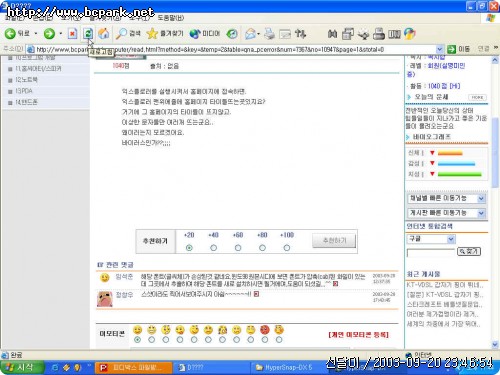Screen dimensions: 500x375
Task: Click the blue 감성 biorhythm bar
Action: point(456,163)
